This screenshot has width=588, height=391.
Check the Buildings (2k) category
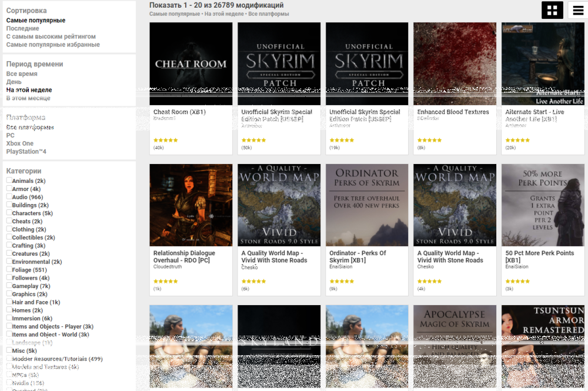(9, 204)
